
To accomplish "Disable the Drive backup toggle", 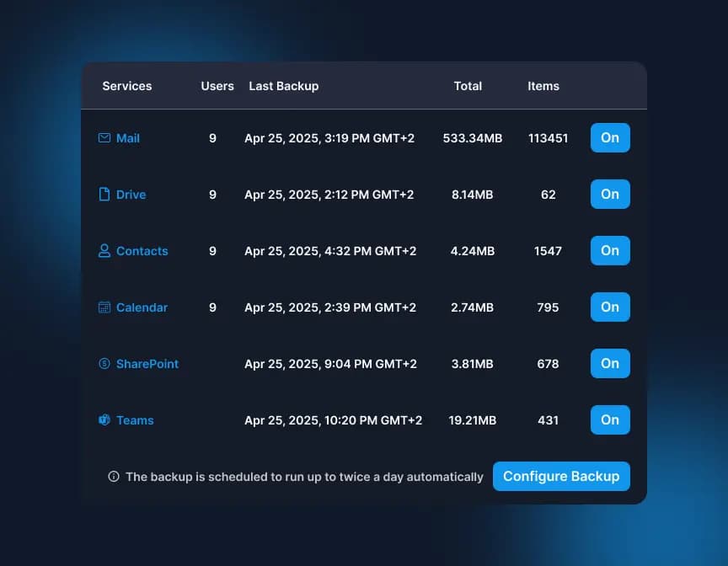I will [x=609, y=194].
